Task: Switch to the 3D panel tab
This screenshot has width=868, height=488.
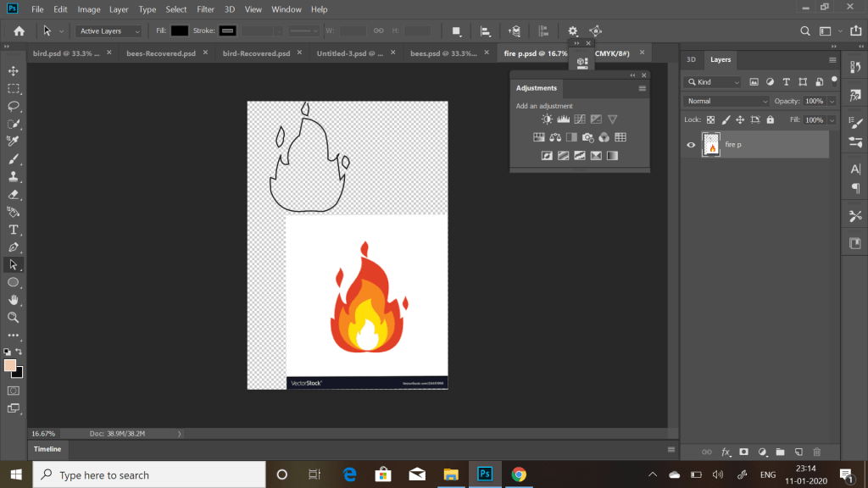Action: tap(691, 60)
